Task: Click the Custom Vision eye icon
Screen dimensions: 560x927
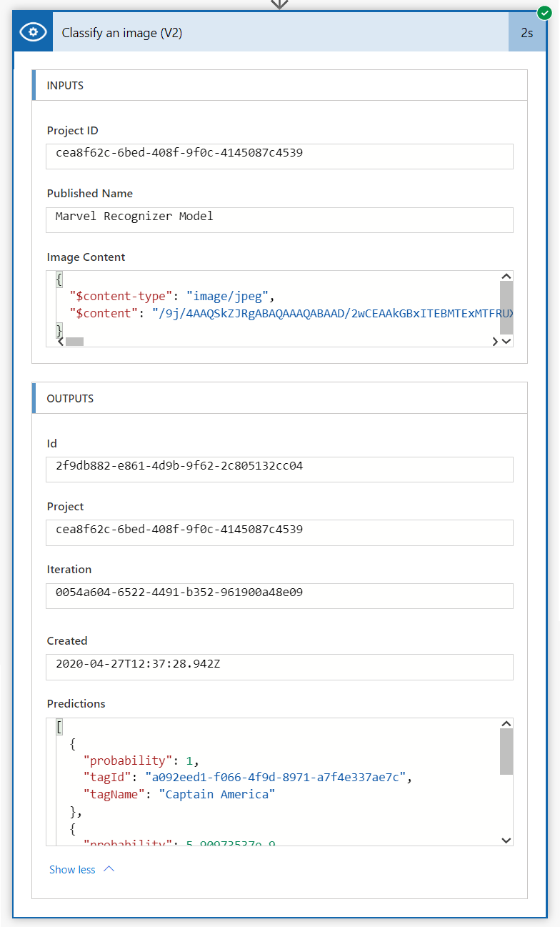Action: point(33,32)
